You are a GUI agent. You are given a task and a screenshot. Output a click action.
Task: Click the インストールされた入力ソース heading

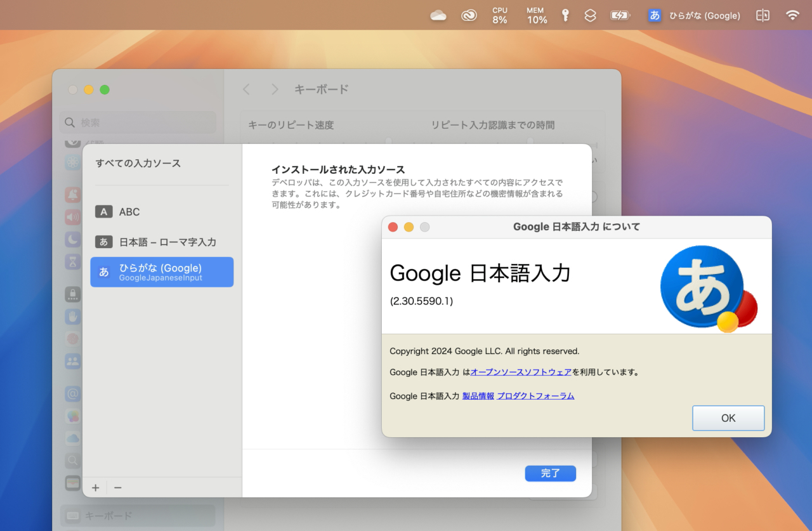[x=338, y=169]
